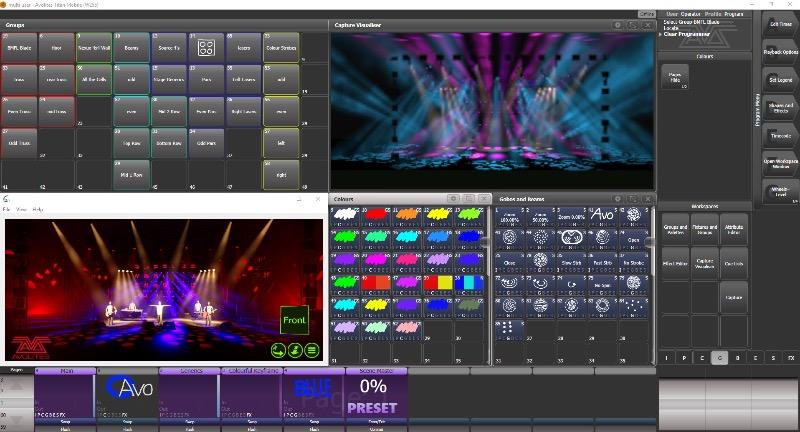Screen dimensions: 800x432
Task: Open Colours window settings gear
Action: tap(453, 198)
